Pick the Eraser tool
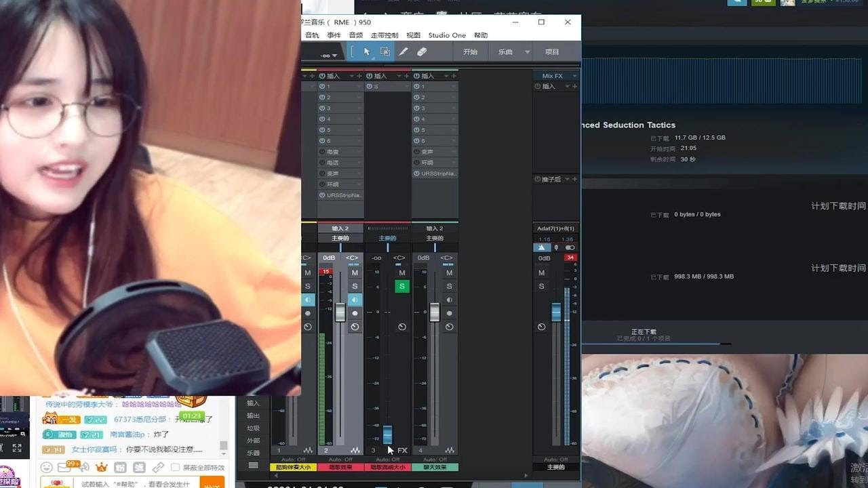The image size is (868, 488). 421,52
